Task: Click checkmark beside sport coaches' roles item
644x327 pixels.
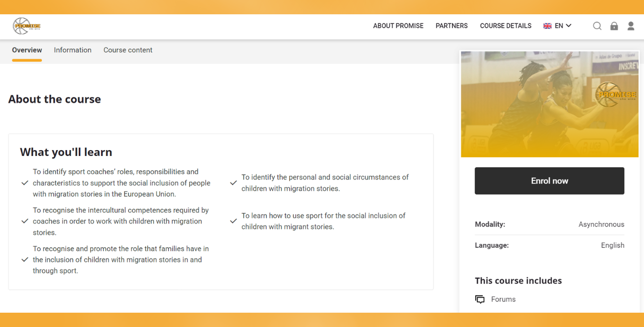Action: pos(25,183)
